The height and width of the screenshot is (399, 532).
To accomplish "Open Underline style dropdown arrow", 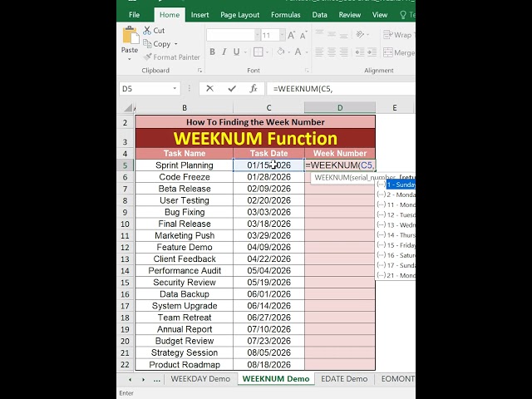I will click(x=245, y=52).
